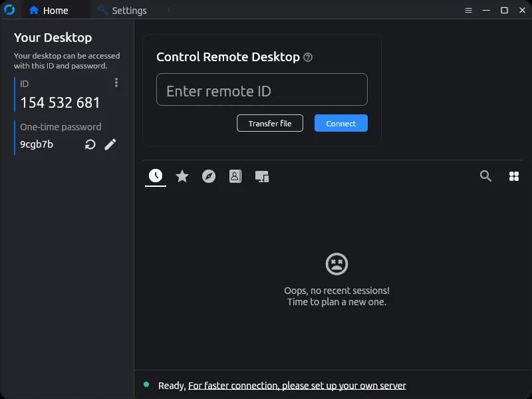Open the ID three-dot menu

coord(116,82)
